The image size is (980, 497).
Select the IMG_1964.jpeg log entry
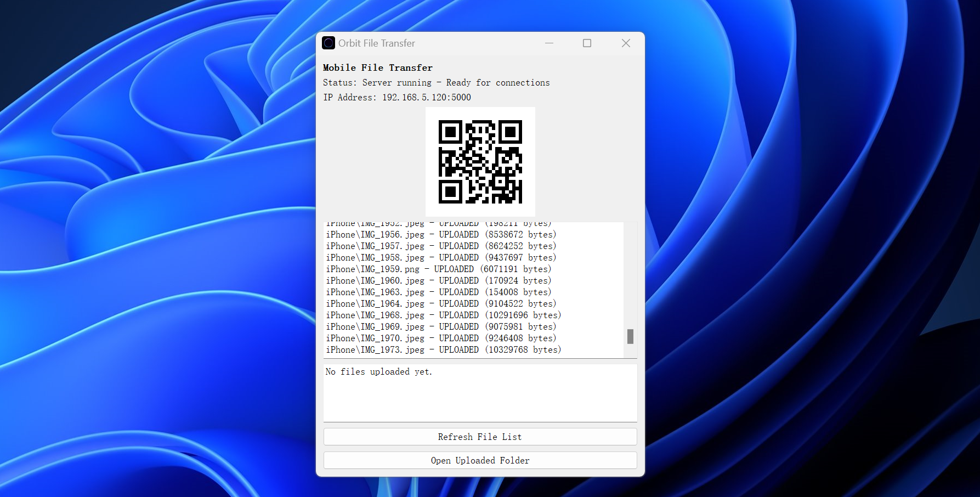[441, 304]
